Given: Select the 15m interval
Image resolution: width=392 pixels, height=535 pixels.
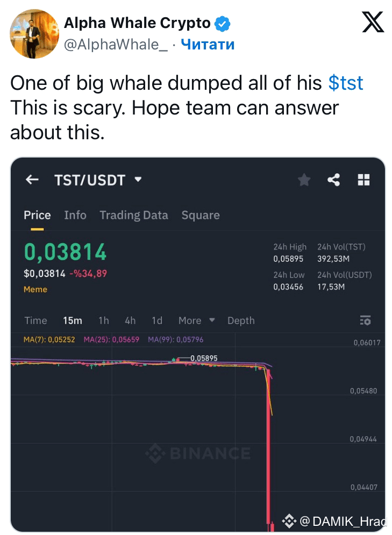Looking at the screenshot, I should tap(73, 320).
